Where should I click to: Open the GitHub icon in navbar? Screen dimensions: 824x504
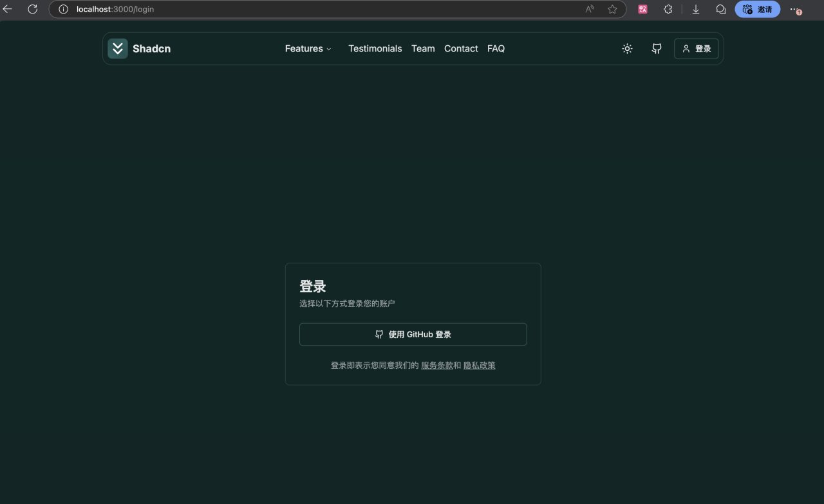[657, 49]
